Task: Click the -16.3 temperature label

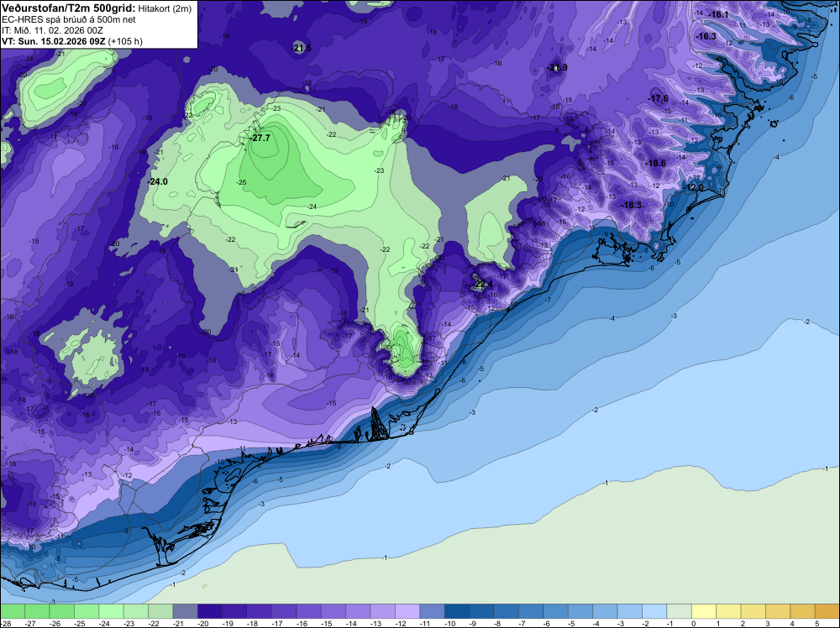Action: [x=706, y=36]
